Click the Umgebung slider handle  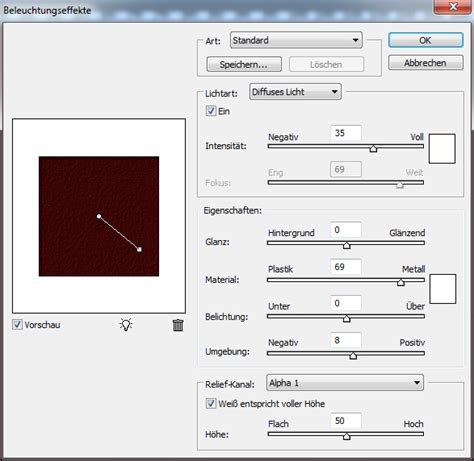[x=353, y=356]
